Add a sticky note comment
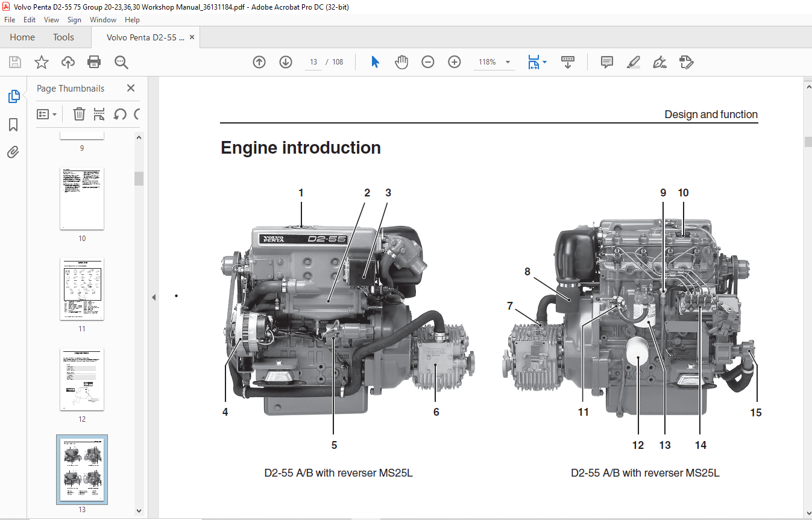 coord(607,62)
